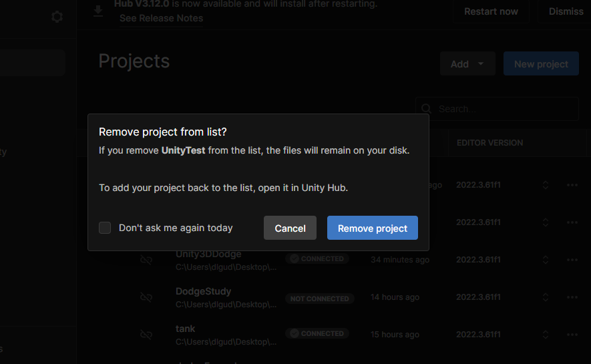Click '15 hours ago' modified time
The width and height of the screenshot is (591, 364).
395,334
